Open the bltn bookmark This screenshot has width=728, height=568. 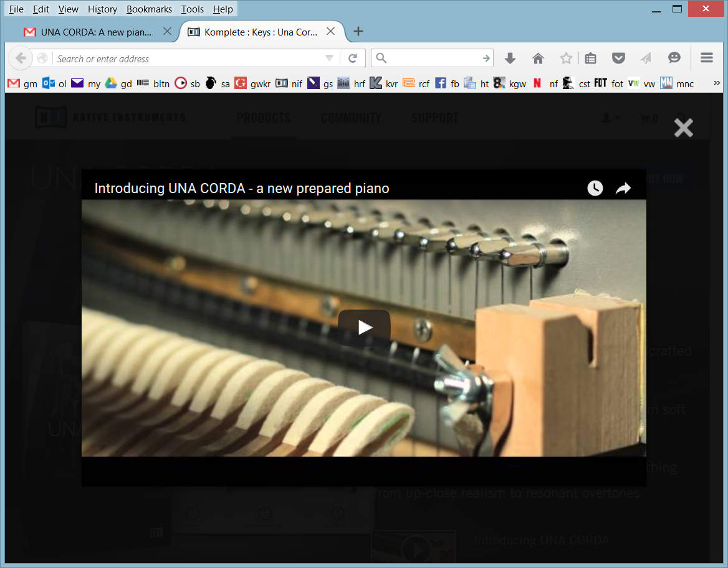point(153,83)
